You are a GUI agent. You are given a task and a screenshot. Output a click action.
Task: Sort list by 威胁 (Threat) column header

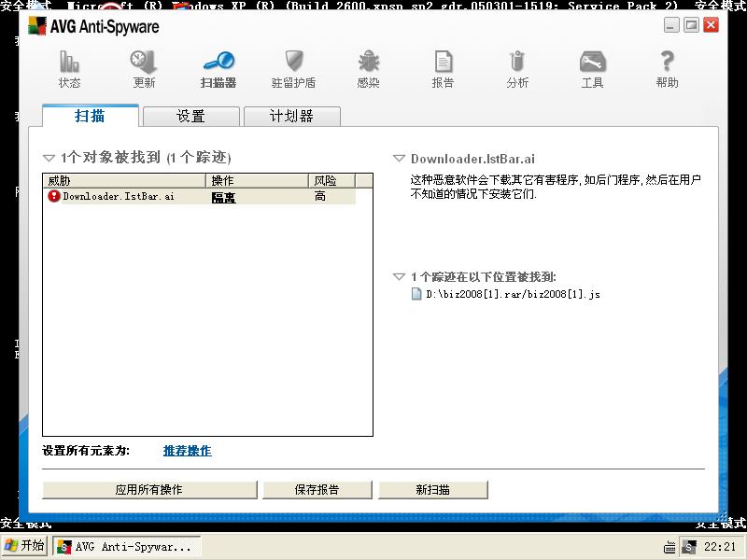click(x=125, y=180)
